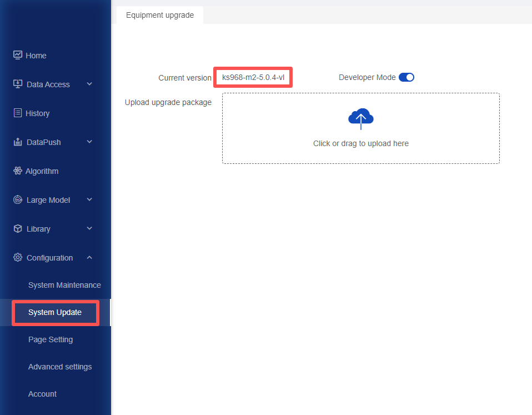Image resolution: width=532 pixels, height=415 pixels.
Task: Expand the Data Access submenu chevron
Action: coord(89,84)
